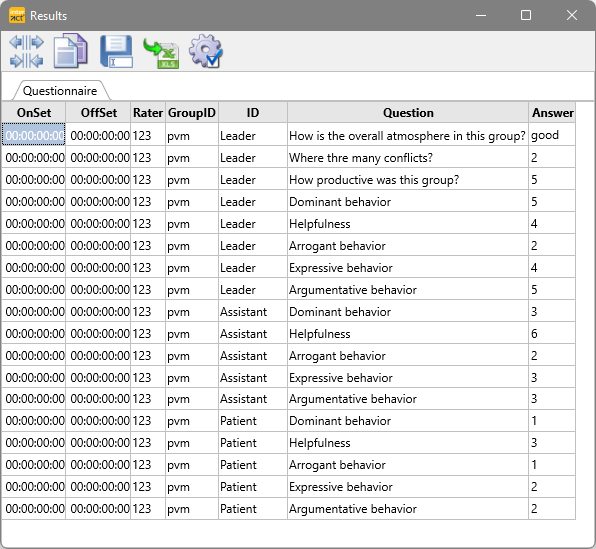Select Patient 'Helpfulness' question cell
This screenshot has height=549, width=596.
coord(408,443)
